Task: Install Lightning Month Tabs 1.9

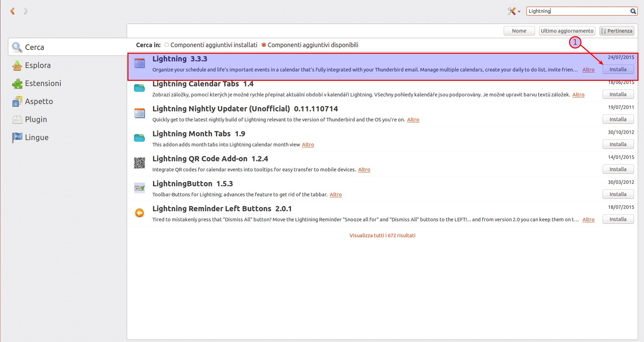Action: point(618,144)
